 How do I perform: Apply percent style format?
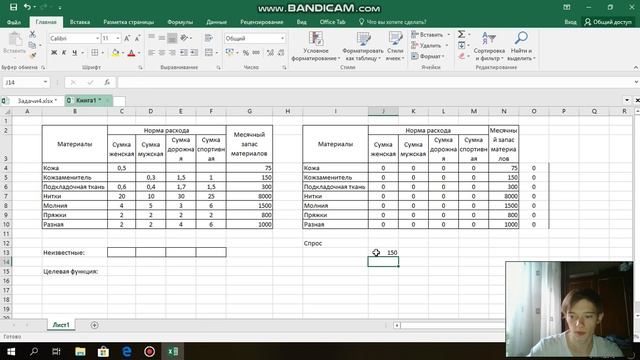point(246,53)
